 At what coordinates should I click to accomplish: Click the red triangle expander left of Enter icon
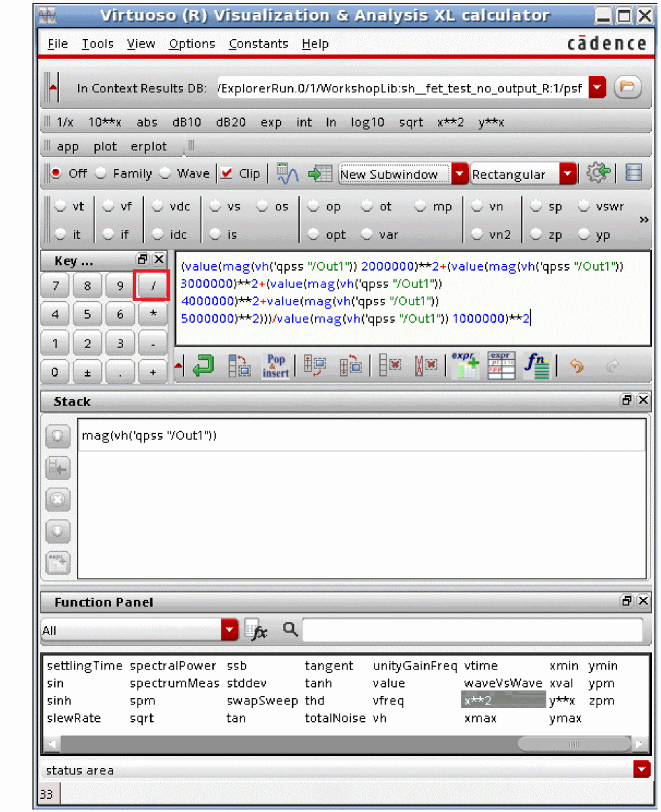coord(179,366)
